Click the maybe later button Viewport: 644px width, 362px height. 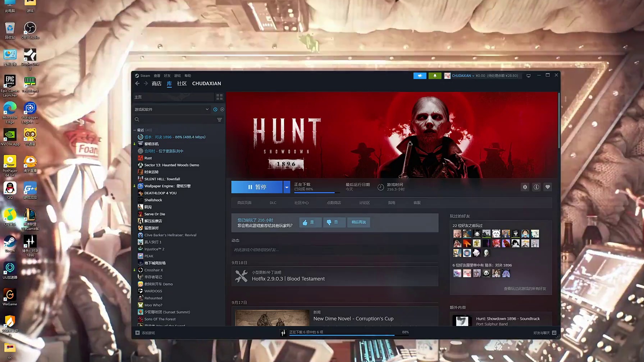(358, 222)
